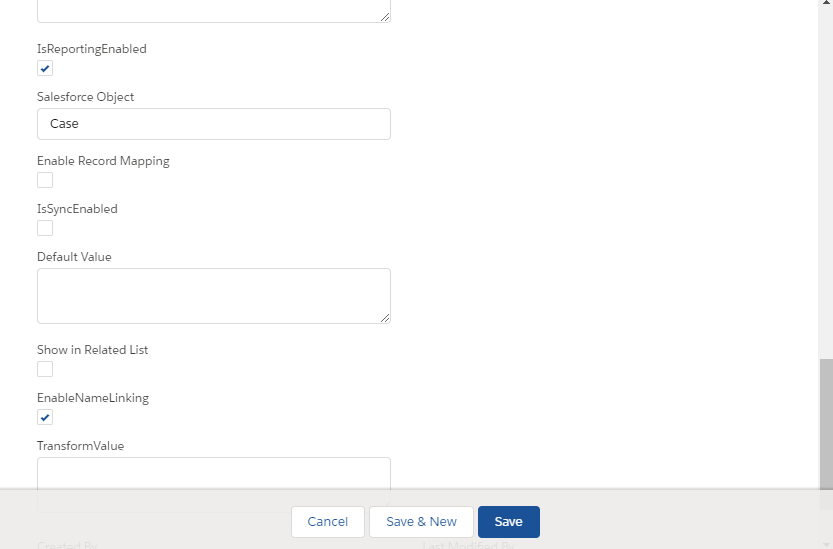Click the Save & New button
This screenshot has height=549, width=833.
pyautogui.click(x=421, y=522)
